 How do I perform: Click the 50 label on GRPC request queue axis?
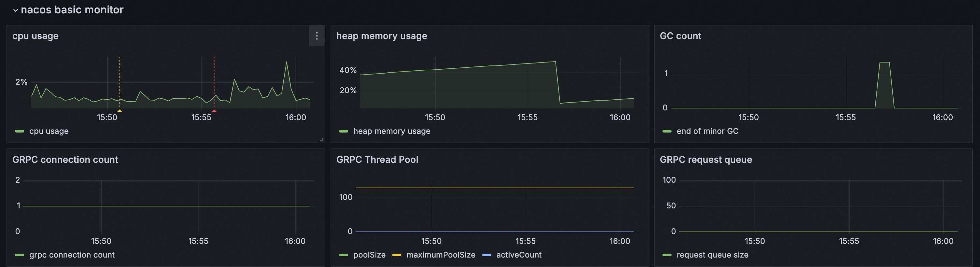tap(671, 206)
